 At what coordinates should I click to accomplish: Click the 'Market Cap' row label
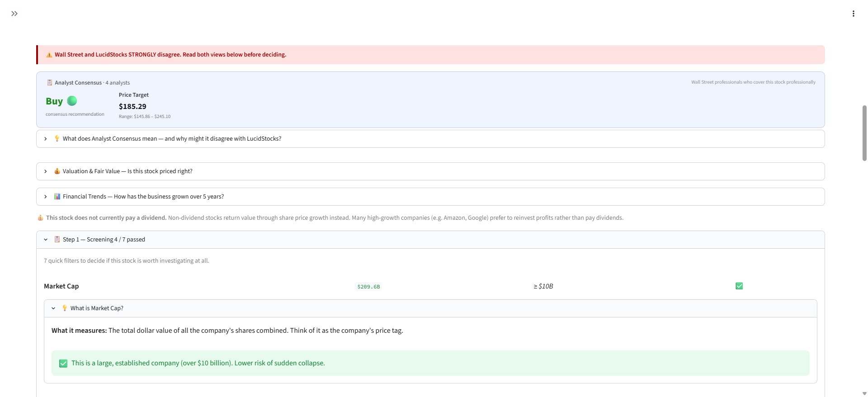[x=61, y=286]
